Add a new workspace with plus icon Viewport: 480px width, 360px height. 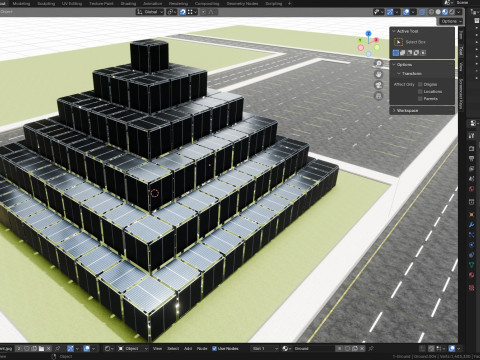click(x=289, y=4)
